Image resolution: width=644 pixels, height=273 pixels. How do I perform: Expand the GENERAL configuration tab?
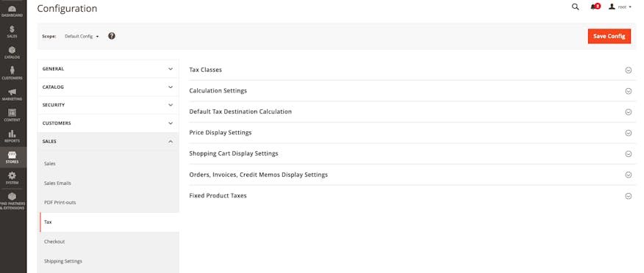click(108, 69)
